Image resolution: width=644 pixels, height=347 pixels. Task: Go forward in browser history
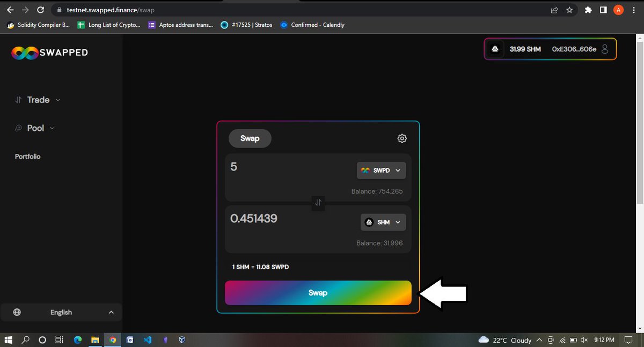tap(25, 10)
